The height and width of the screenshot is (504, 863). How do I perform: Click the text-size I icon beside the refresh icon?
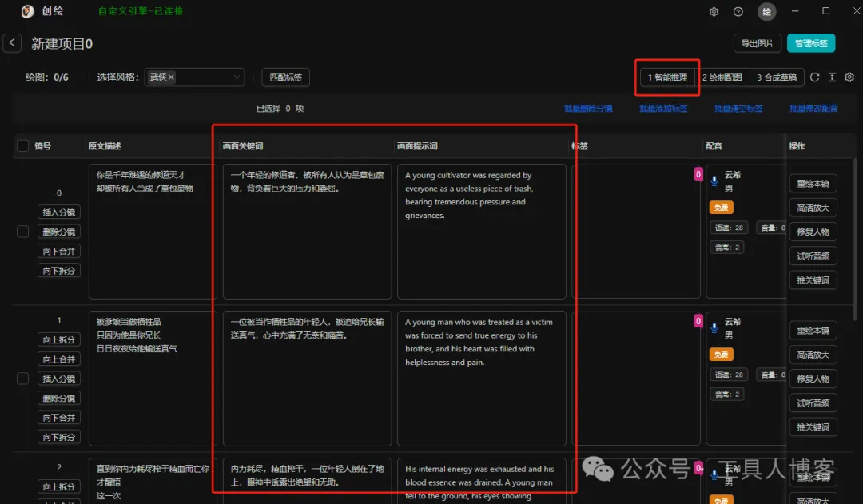tap(832, 77)
